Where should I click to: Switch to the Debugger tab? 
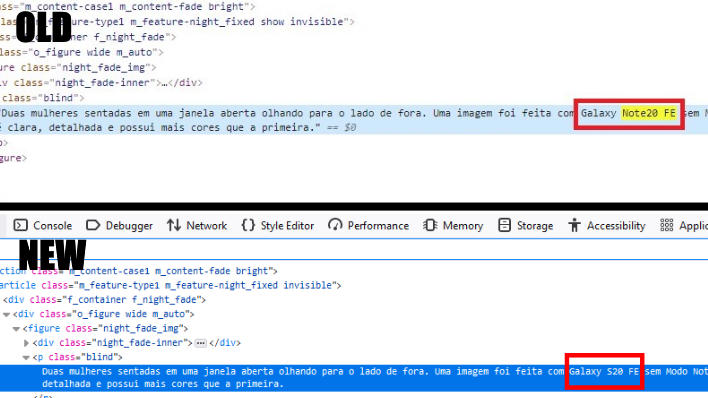point(119,225)
